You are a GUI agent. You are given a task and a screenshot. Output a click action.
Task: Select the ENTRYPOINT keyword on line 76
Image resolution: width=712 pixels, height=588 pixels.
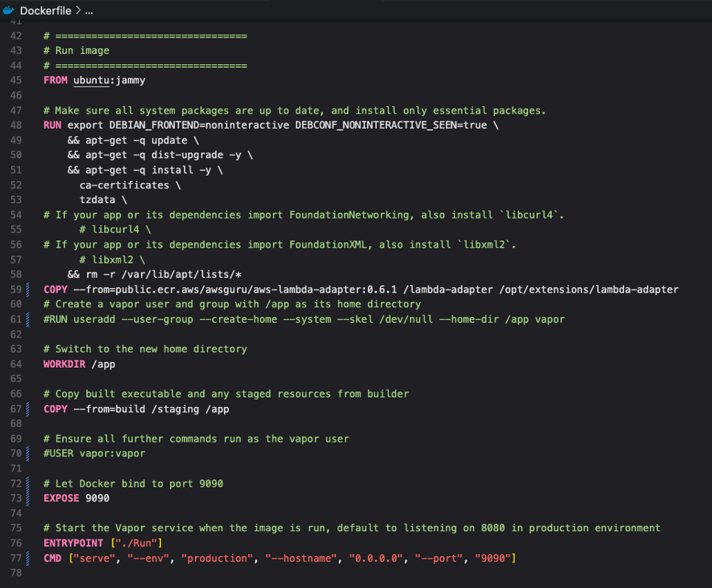click(x=72, y=543)
